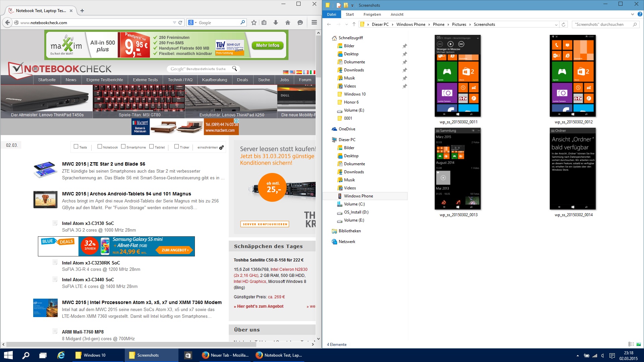Open Firefox hamburger menu

(314, 22)
